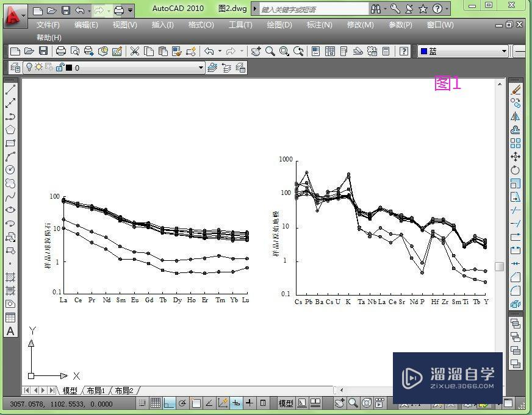Select the Circle draw tool
The image size is (532, 415).
[10, 170]
